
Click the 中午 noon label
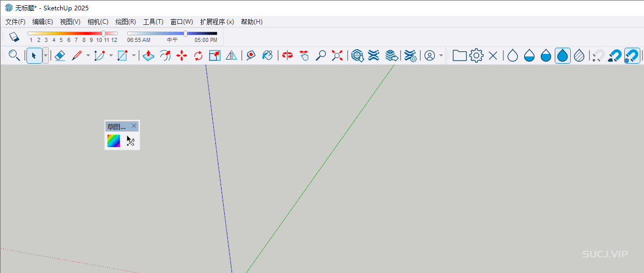pos(172,40)
